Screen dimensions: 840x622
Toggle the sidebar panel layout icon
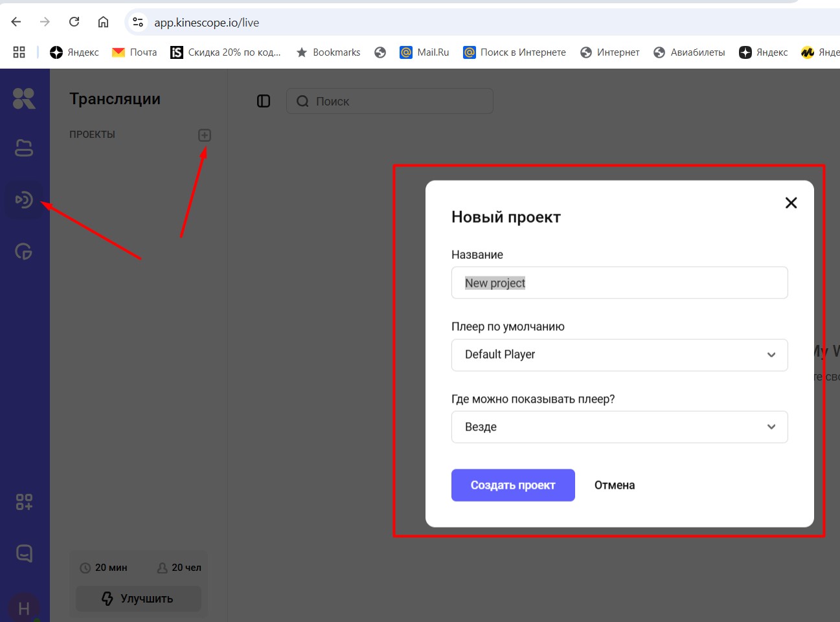(x=264, y=101)
